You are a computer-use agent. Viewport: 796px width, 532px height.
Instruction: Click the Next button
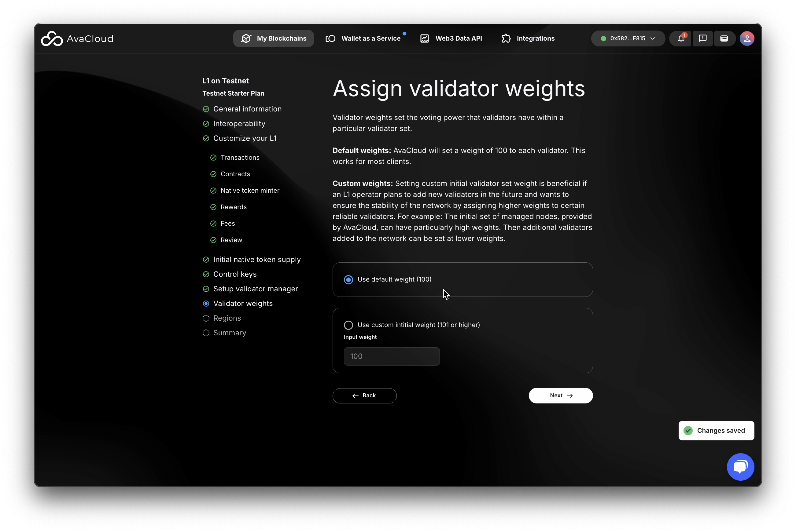tap(560, 395)
